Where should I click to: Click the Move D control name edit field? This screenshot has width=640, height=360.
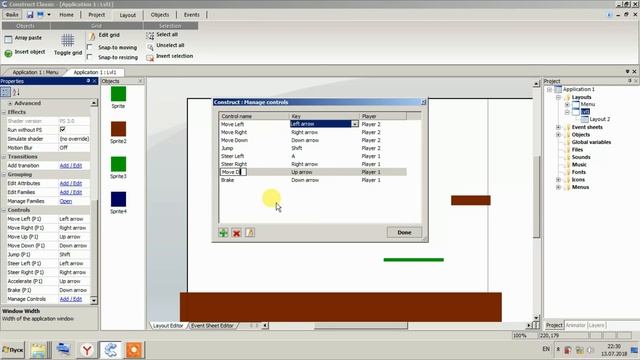(x=233, y=172)
